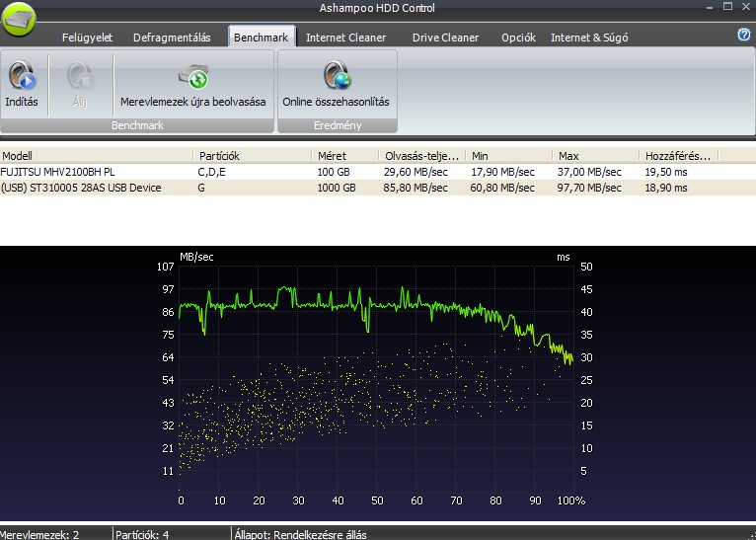Click the Merevlemezek: 2 status entry
Image resolution: width=756 pixels, height=540 pixels.
pos(39,534)
